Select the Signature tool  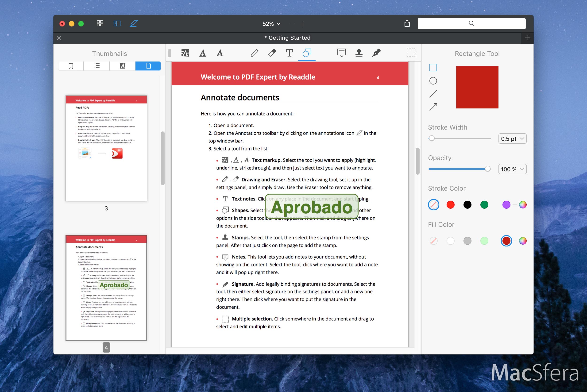pos(376,53)
